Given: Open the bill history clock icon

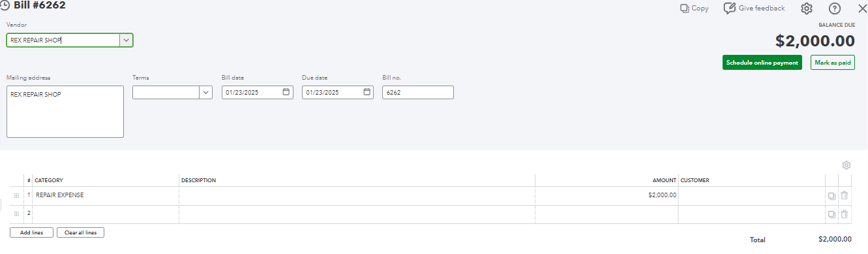Looking at the screenshot, I should click(x=5, y=6).
